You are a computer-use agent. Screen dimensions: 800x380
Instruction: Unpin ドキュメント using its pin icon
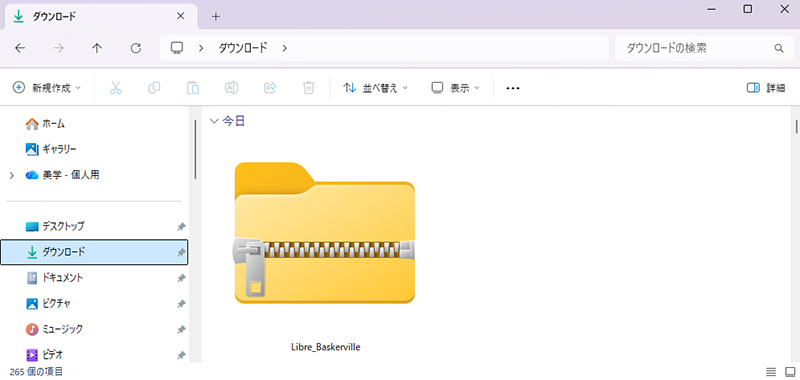[181, 278]
